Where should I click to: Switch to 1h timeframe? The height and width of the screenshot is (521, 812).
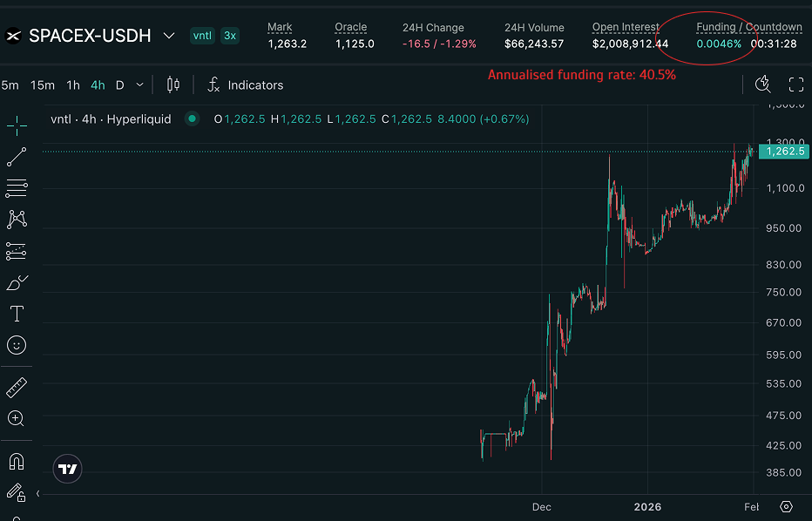coord(73,85)
